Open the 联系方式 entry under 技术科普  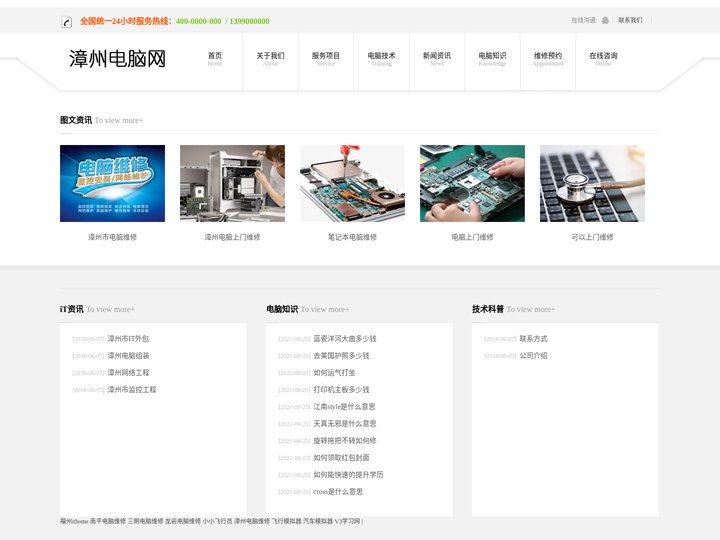534,338
